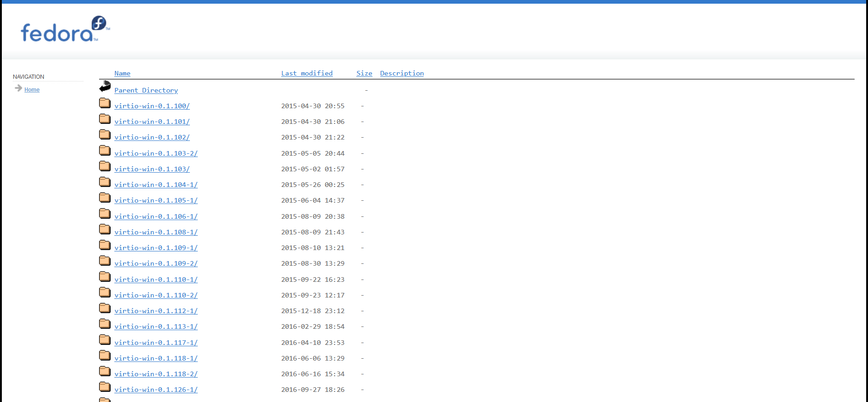The width and height of the screenshot is (868, 402).
Task: Open the virtio-win-0.1.112-1/ directory
Action: click(156, 311)
